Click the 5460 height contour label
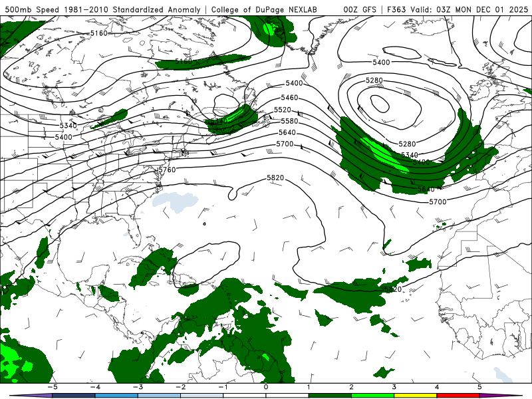This screenshot has width=532, height=399. pyautogui.click(x=289, y=98)
